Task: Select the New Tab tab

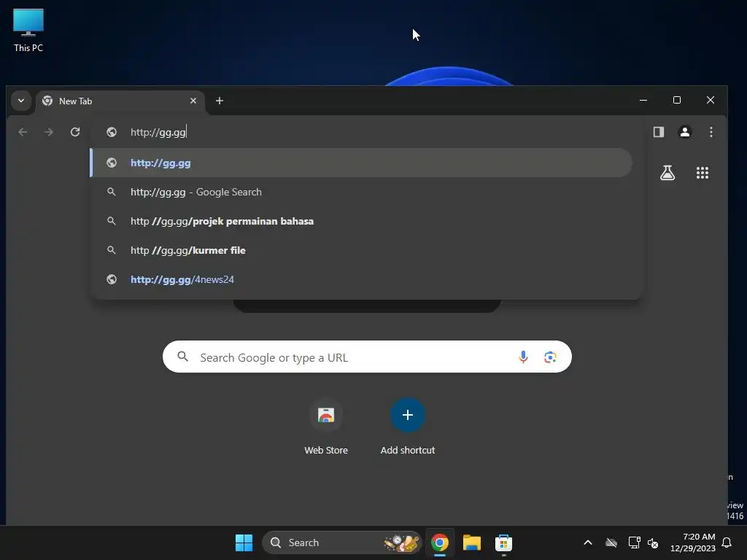Action: [119, 101]
